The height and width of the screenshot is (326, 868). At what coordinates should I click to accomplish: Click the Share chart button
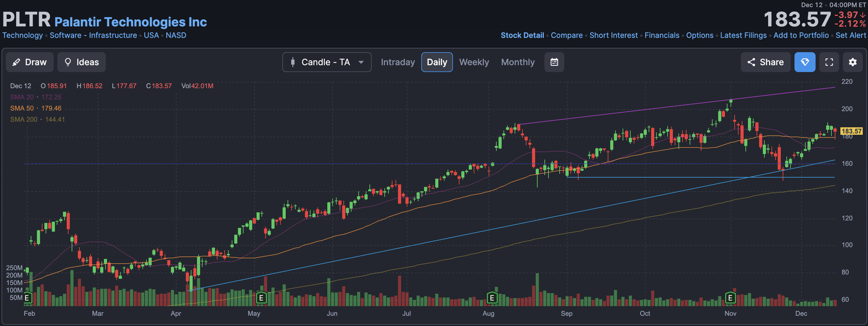point(765,62)
